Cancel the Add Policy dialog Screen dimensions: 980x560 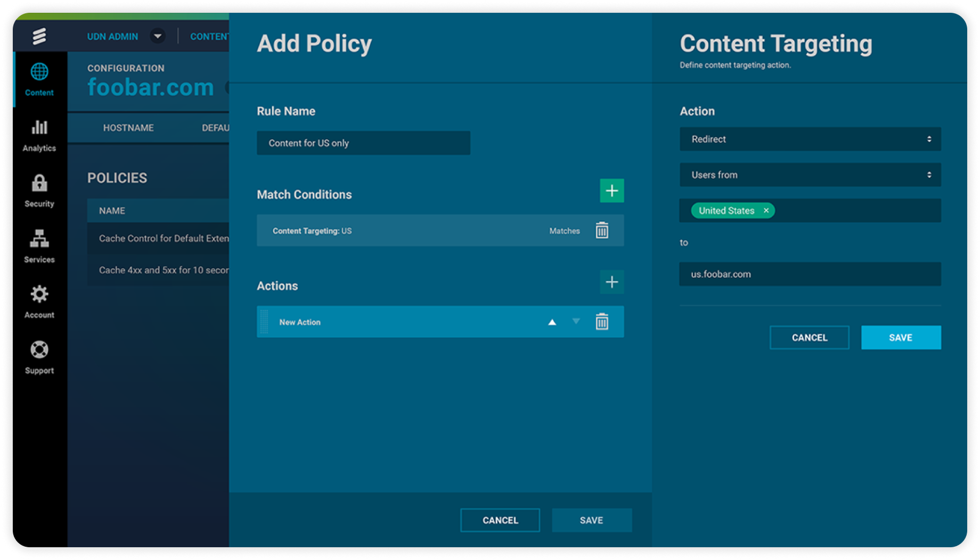500,520
